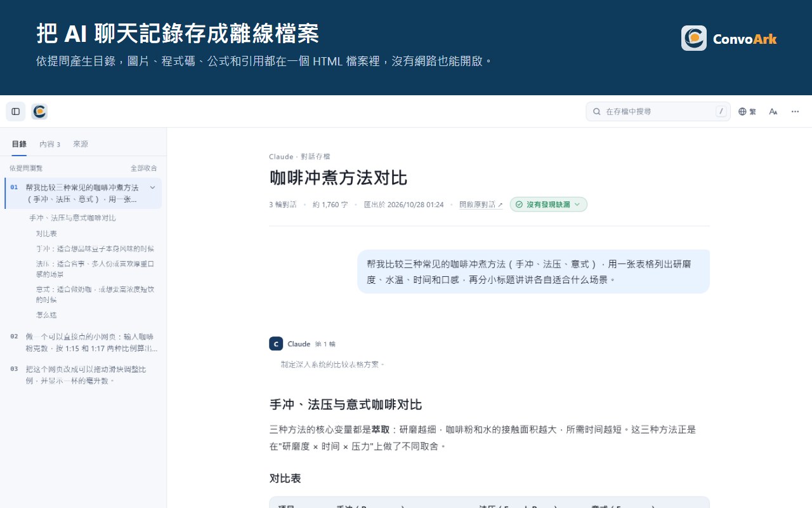Switch to the 內容 3 tab

[49, 144]
